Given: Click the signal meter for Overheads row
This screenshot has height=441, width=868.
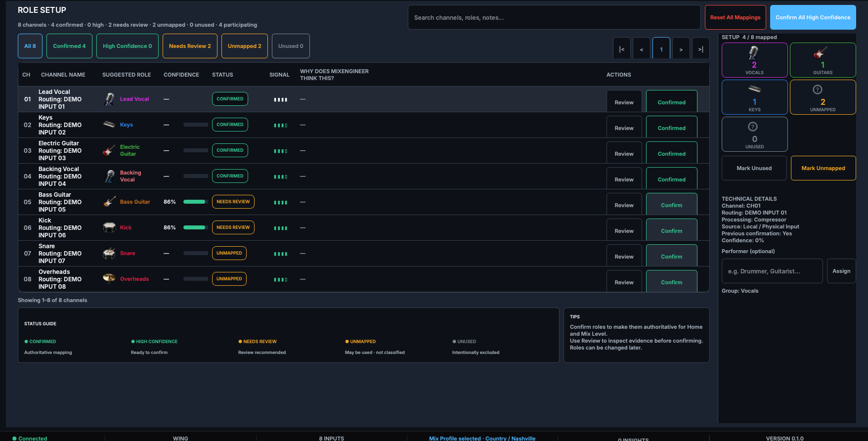Looking at the screenshot, I should [x=280, y=279].
